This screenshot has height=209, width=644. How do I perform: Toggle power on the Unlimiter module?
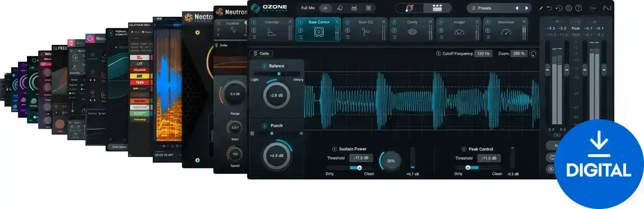(254, 22)
